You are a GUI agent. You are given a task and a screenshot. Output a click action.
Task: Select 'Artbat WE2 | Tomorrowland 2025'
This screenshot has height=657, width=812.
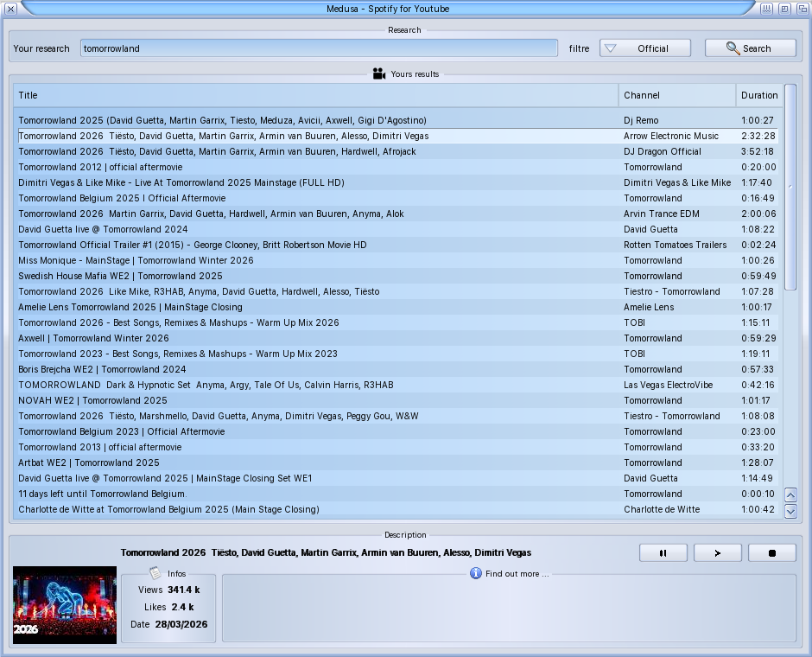pos(397,462)
